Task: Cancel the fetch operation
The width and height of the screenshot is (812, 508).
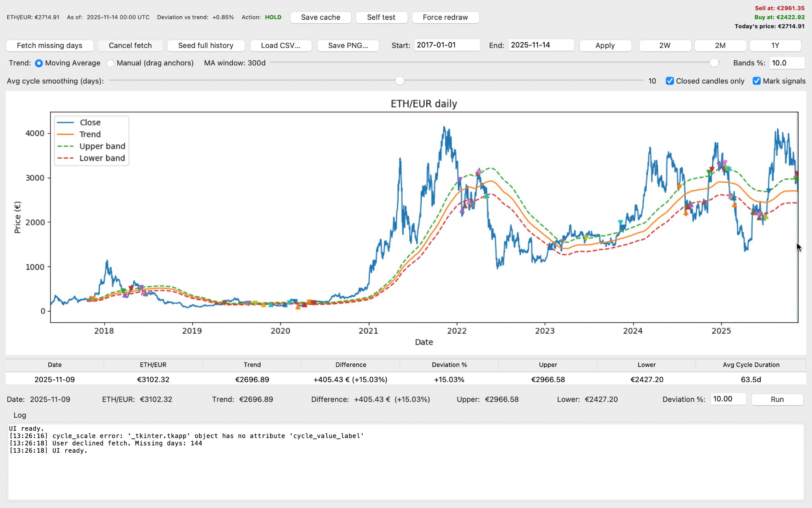Action: (130, 46)
